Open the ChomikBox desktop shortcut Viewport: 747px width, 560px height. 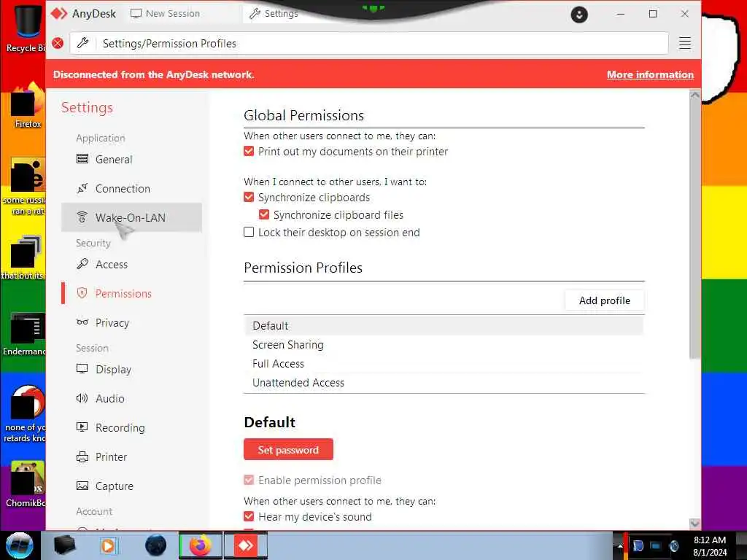[25, 483]
